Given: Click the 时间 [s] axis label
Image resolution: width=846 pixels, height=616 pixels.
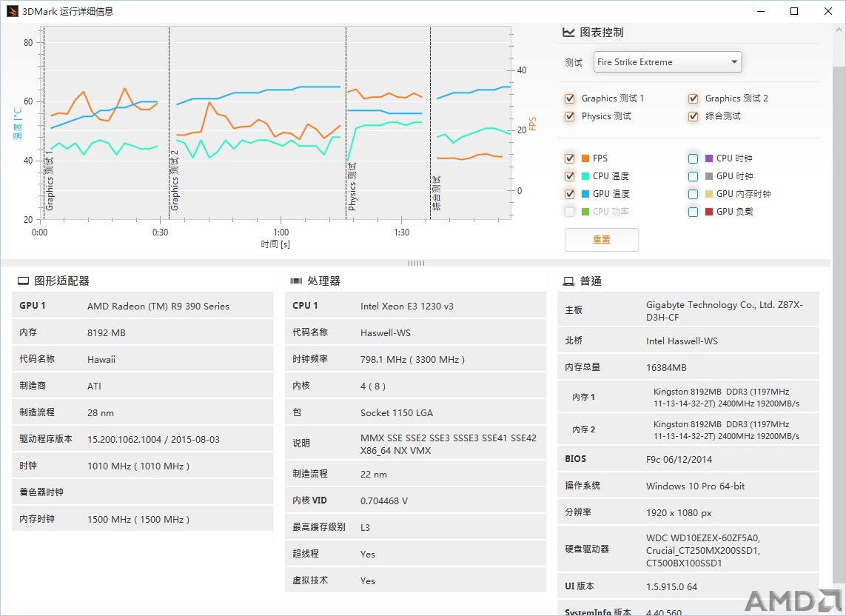Looking at the screenshot, I should (275, 244).
